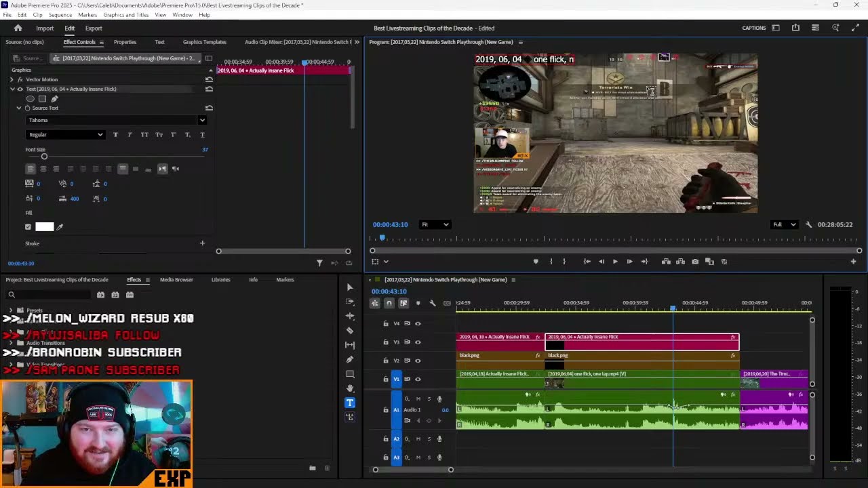The height and width of the screenshot is (488, 868).
Task: Select the Razor tool
Action: click(x=350, y=331)
